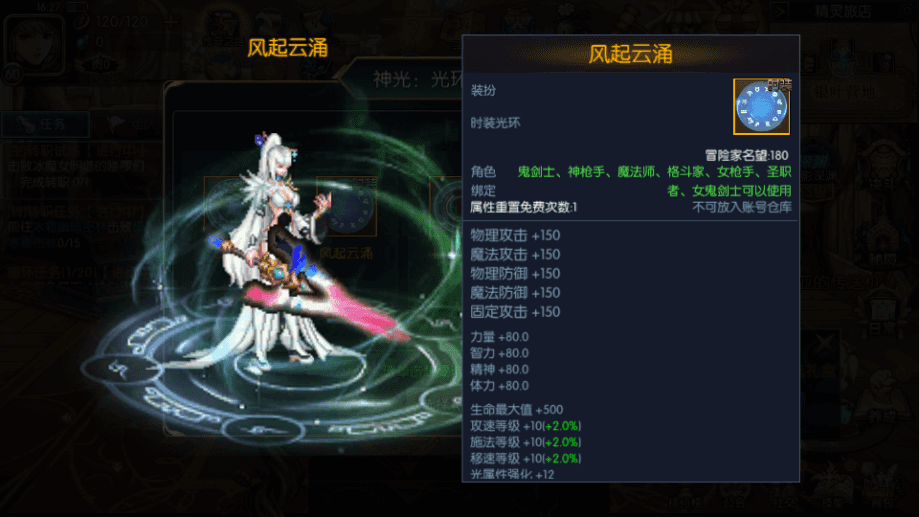Open the 日常 daily icon
This screenshot has width=919, height=517.
pyautogui.click(x=882, y=314)
